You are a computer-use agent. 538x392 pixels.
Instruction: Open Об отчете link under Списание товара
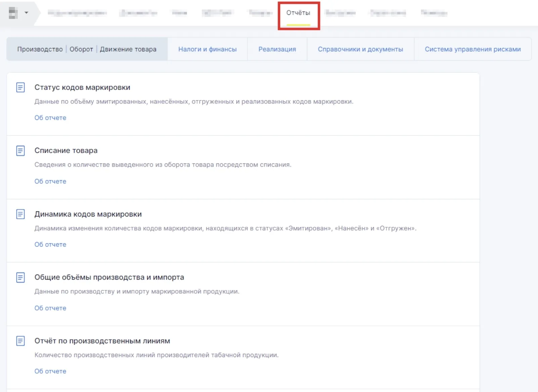click(50, 181)
